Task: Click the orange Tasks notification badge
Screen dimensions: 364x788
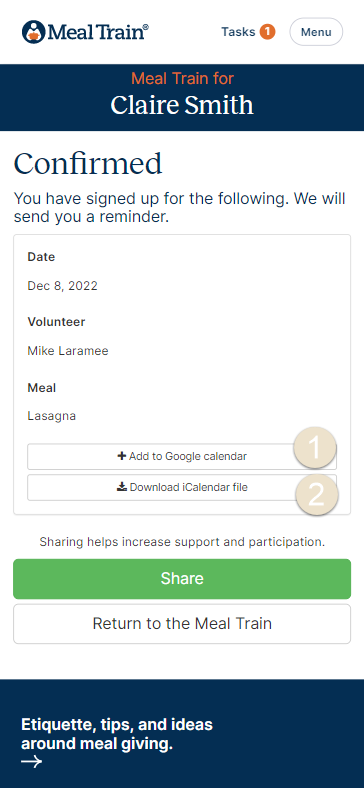Action: (267, 32)
